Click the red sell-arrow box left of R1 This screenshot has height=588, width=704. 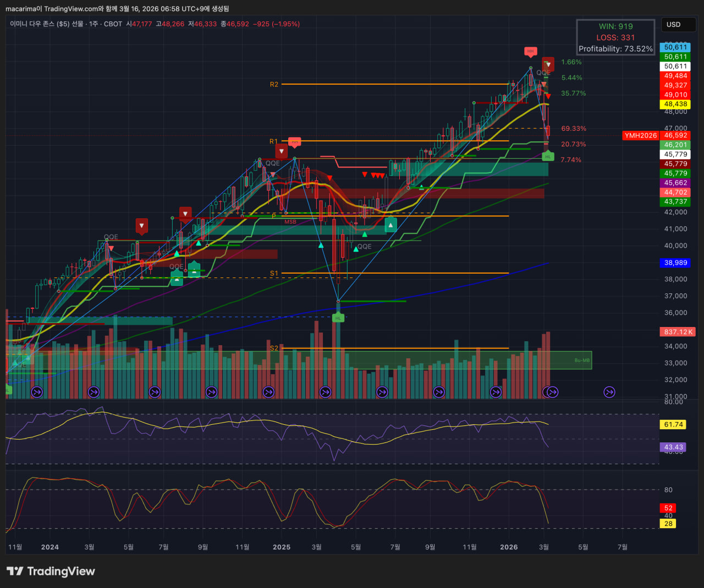pos(282,151)
